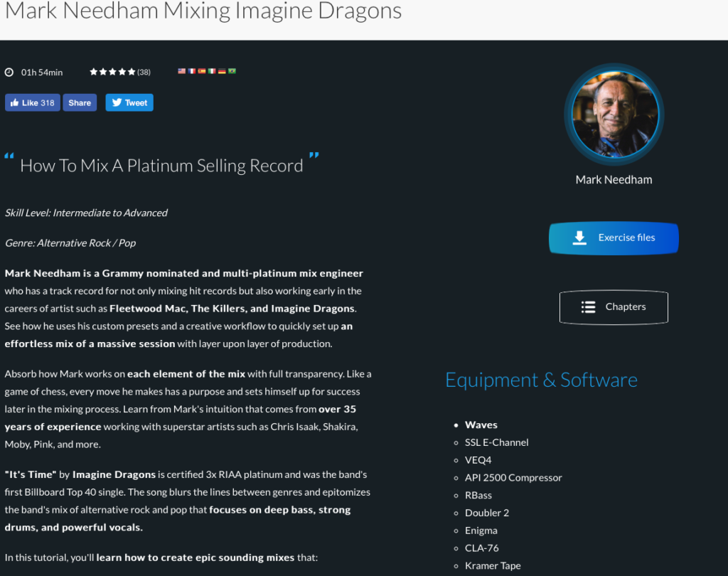This screenshot has width=728, height=576.
Task: Click the bold text "learn how to create epic sounding mixes"
Action: [x=196, y=558]
